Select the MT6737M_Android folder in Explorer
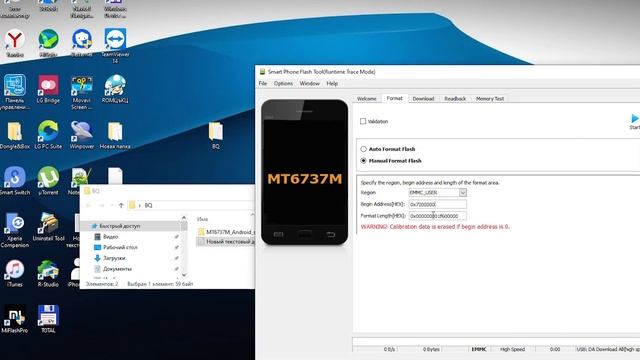Screen dimensions: 640x360 (226, 232)
